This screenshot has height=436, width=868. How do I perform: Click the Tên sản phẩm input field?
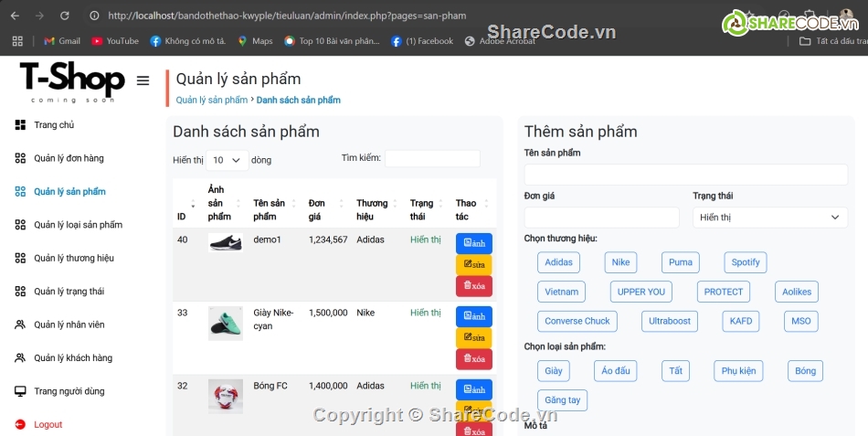686,175
